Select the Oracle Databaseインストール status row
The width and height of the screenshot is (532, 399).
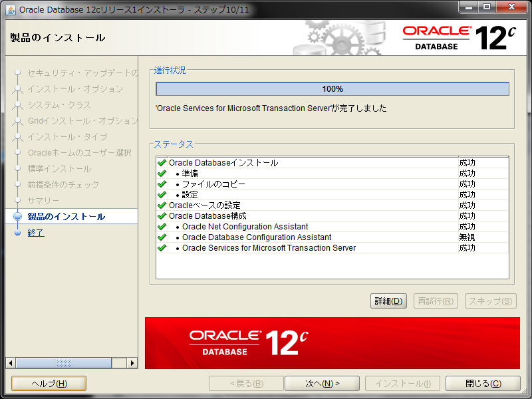pyautogui.click(x=332, y=162)
